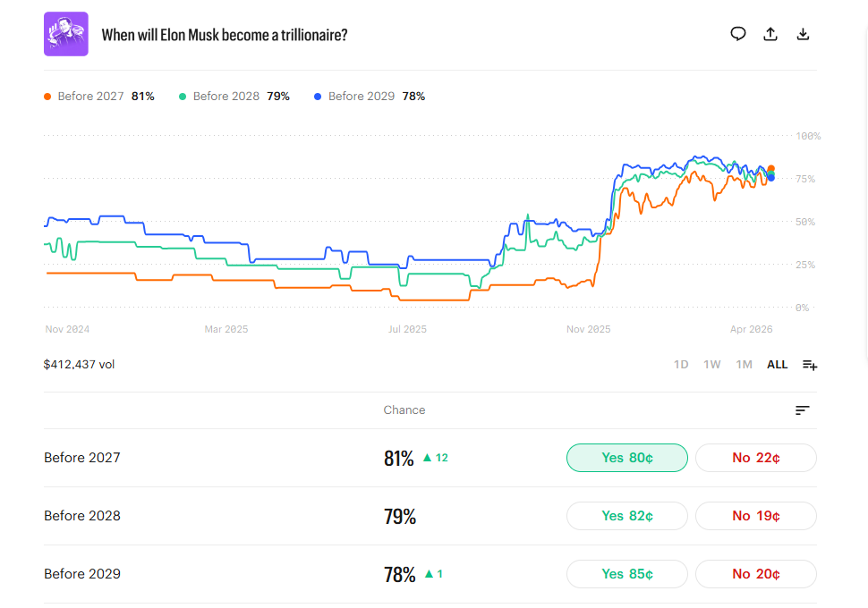
Task: Click the share upload icon
Action: point(770,34)
